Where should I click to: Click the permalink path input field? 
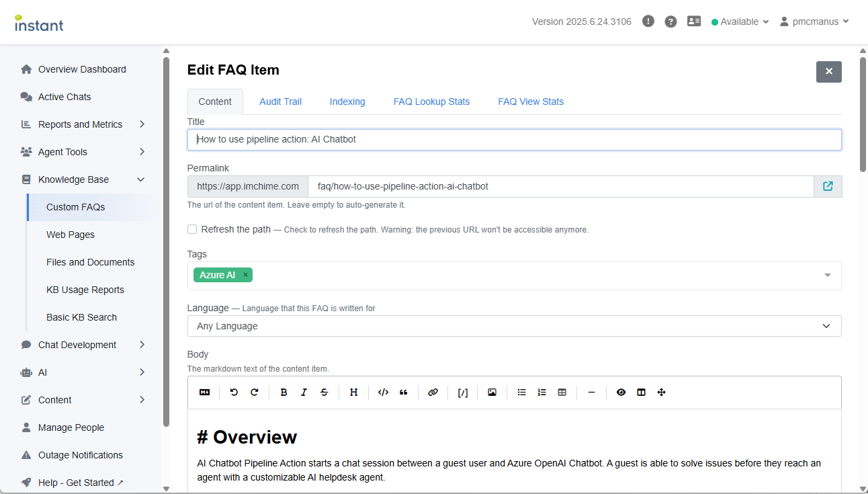coord(561,186)
